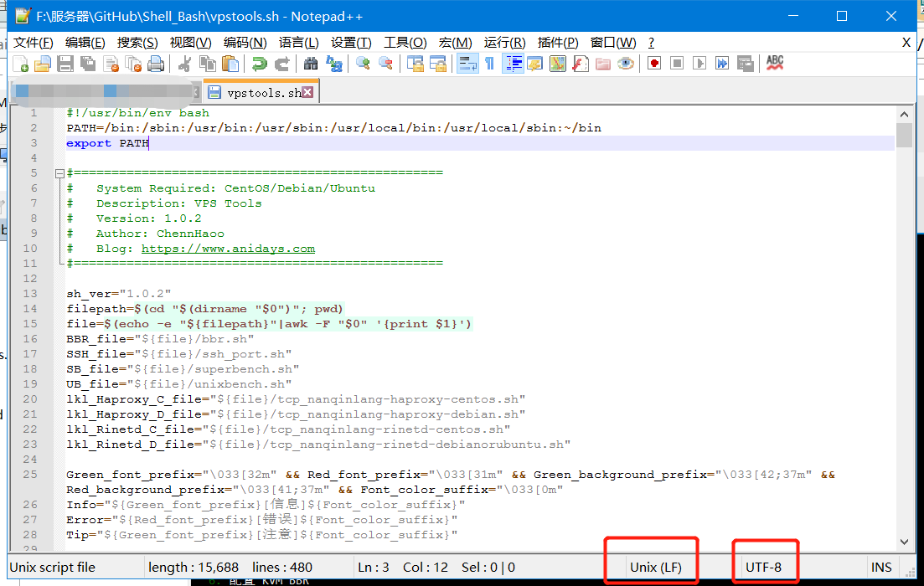Click Unix (LF) line ending in status bar
This screenshot has width=924, height=586.
pyautogui.click(x=655, y=567)
